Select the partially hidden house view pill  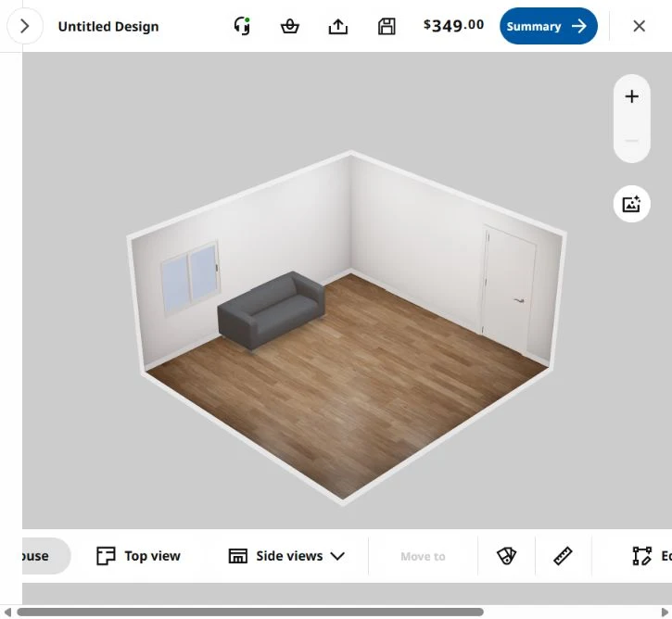[46, 556]
